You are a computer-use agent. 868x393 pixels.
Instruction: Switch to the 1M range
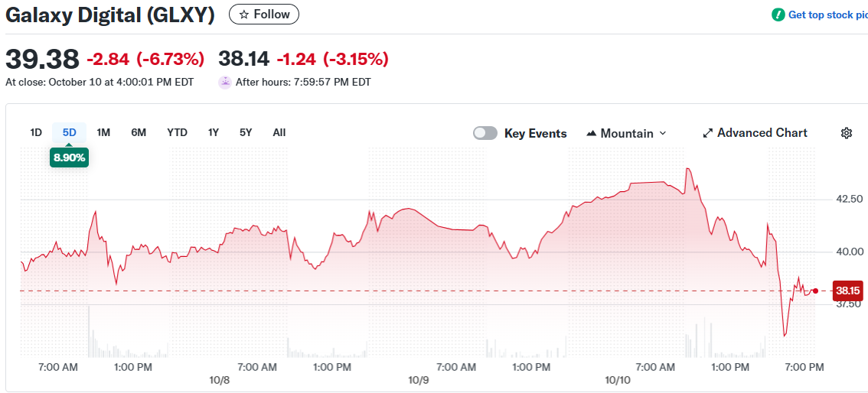(x=103, y=132)
